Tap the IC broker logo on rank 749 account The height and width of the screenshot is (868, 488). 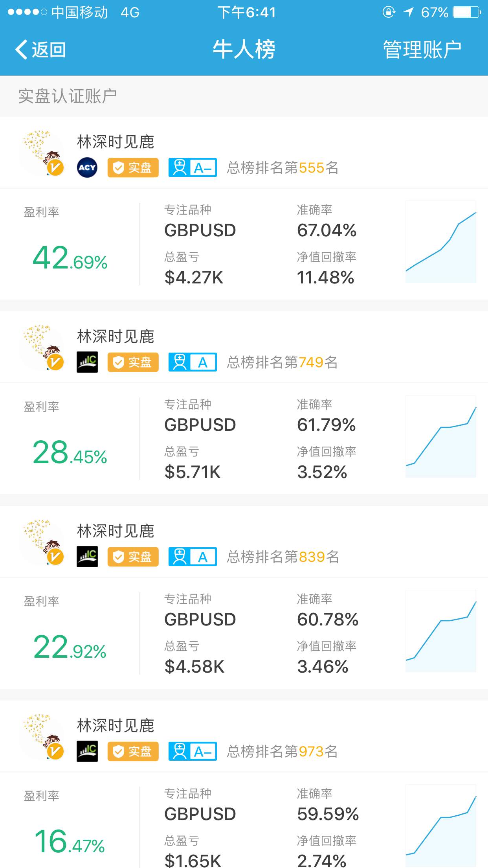point(87,362)
